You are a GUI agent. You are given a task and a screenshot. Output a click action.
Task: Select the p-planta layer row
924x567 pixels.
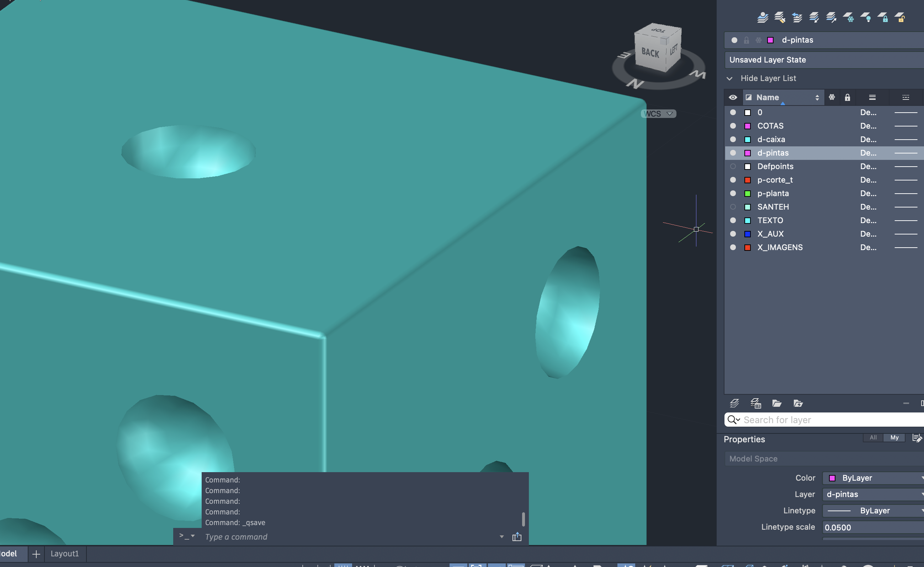[x=773, y=193]
